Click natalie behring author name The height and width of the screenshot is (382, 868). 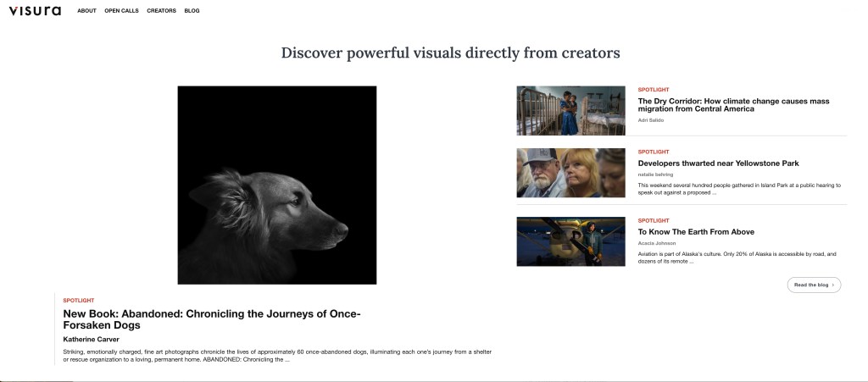655,174
